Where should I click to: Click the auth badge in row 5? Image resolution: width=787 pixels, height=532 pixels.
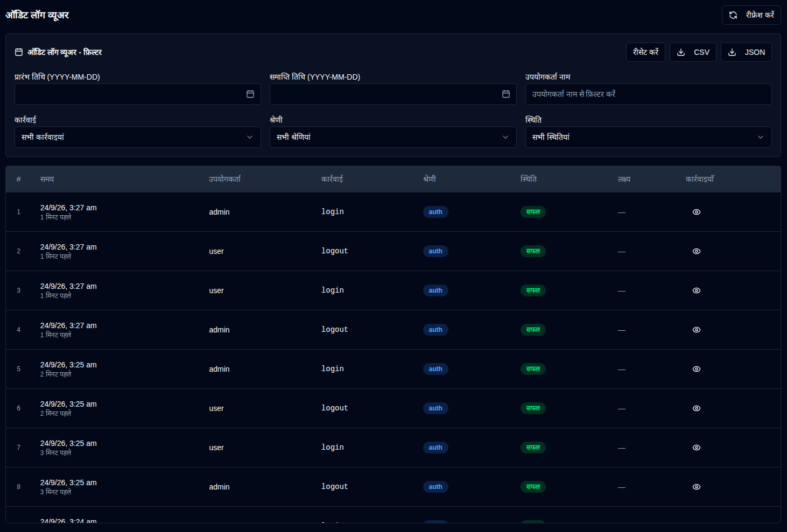(x=435, y=369)
